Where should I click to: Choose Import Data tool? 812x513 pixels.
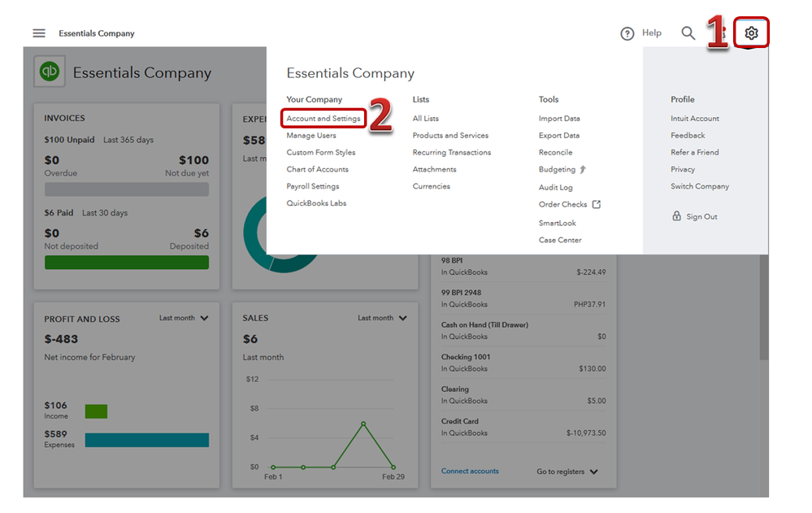(559, 118)
